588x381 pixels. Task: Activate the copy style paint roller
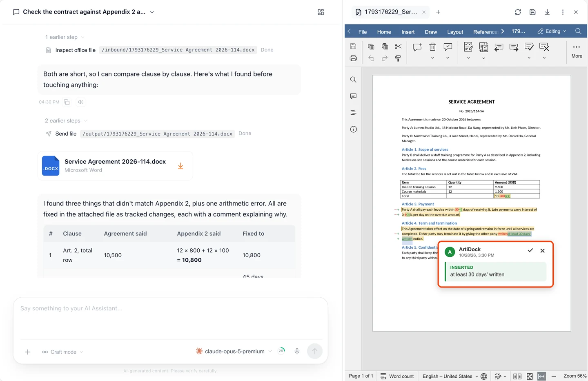click(398, 58)
